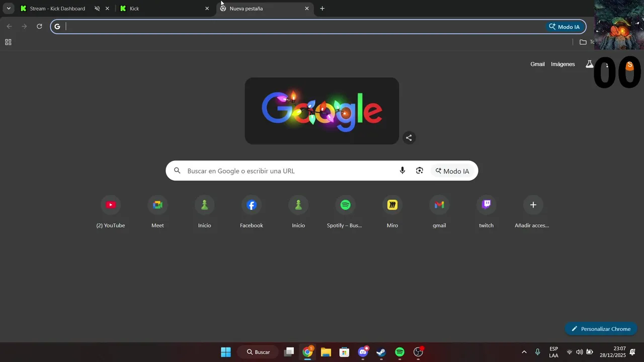Open Steam from the taskbar
This screenshot has height=362, width=644.
381,352
